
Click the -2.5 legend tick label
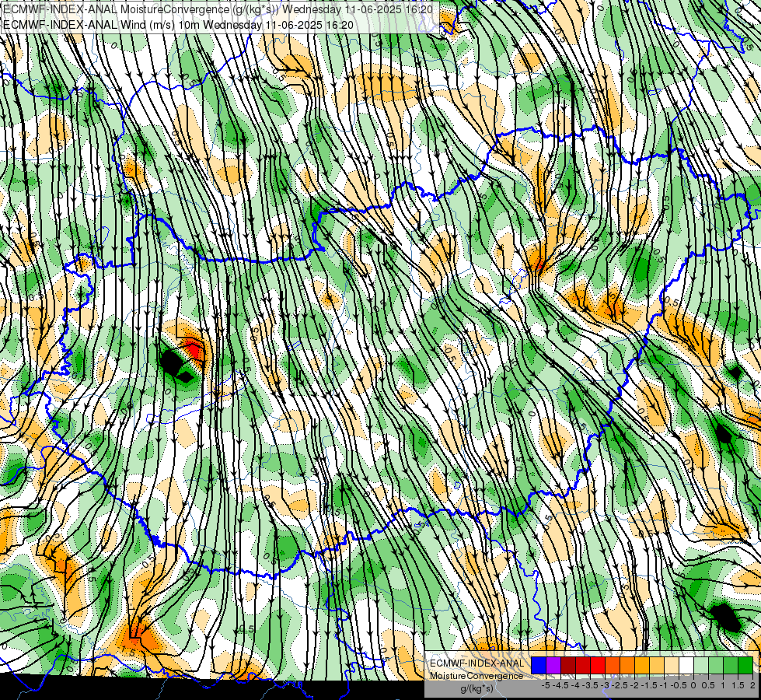(x=620, y=685)
